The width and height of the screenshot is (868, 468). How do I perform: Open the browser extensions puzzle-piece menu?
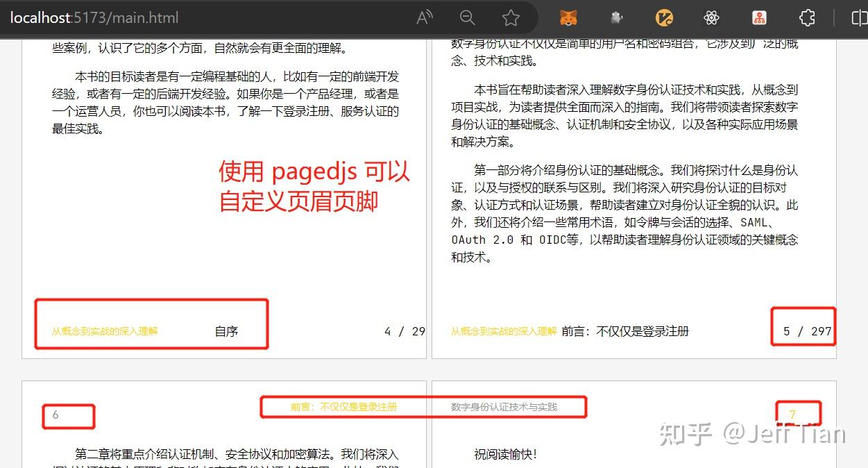(806, 18)
